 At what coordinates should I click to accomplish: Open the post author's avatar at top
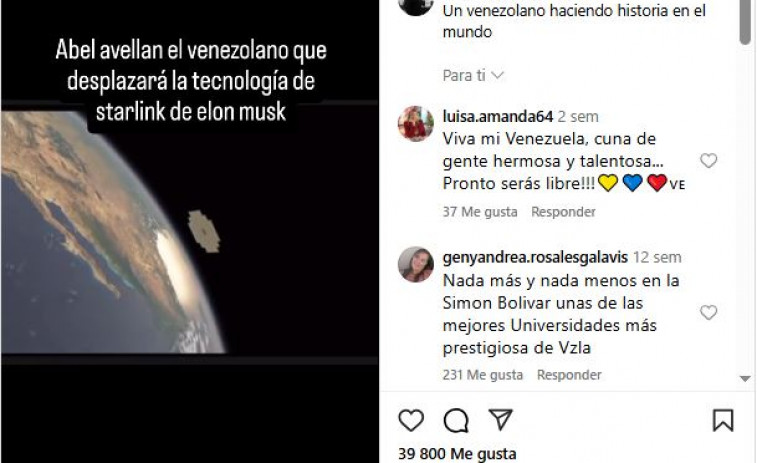point(416,6)
